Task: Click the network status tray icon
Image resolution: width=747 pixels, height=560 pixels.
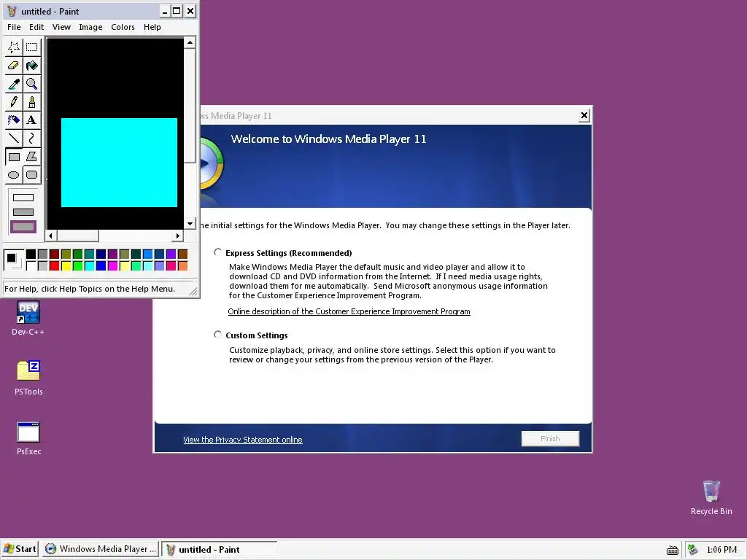Action: coord(693,550)
